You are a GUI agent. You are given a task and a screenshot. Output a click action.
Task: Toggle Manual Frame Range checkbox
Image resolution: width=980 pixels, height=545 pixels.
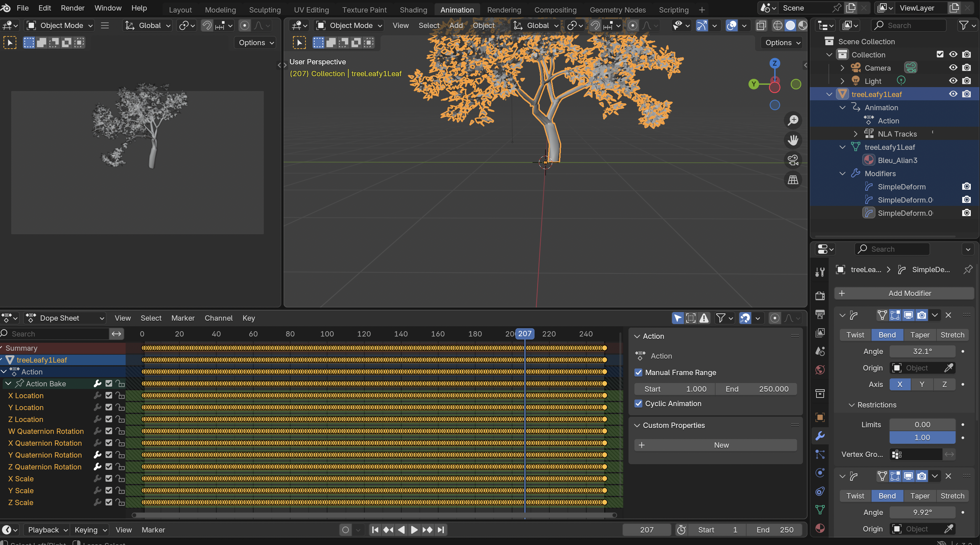[x=638, y=372]
